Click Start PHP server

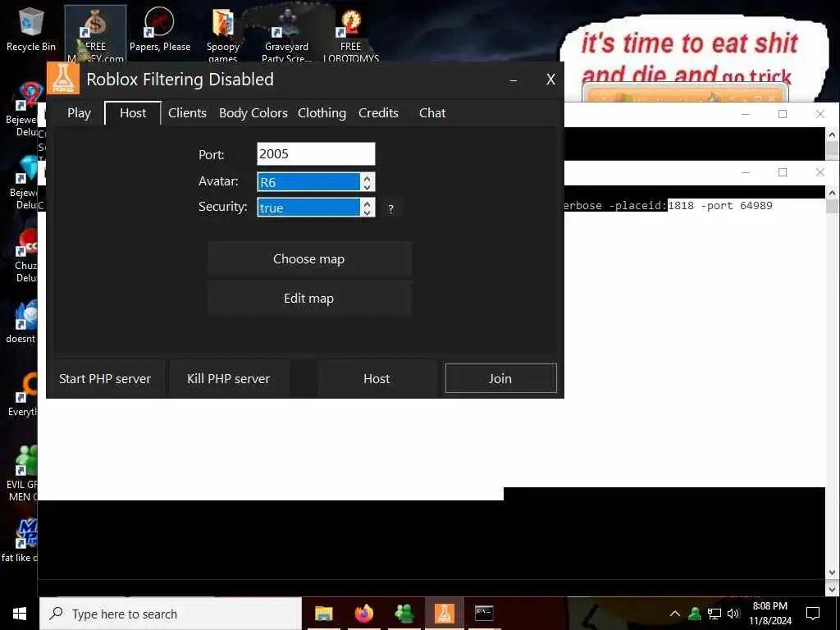point(105,379)
